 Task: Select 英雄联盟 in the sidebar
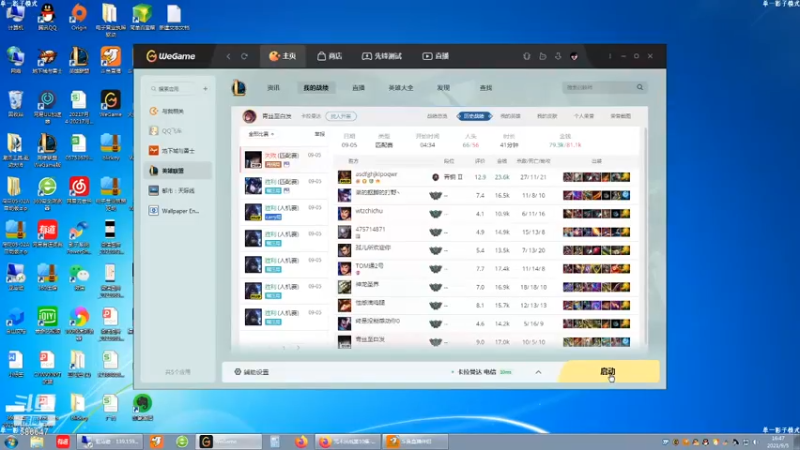coord(178,170)
